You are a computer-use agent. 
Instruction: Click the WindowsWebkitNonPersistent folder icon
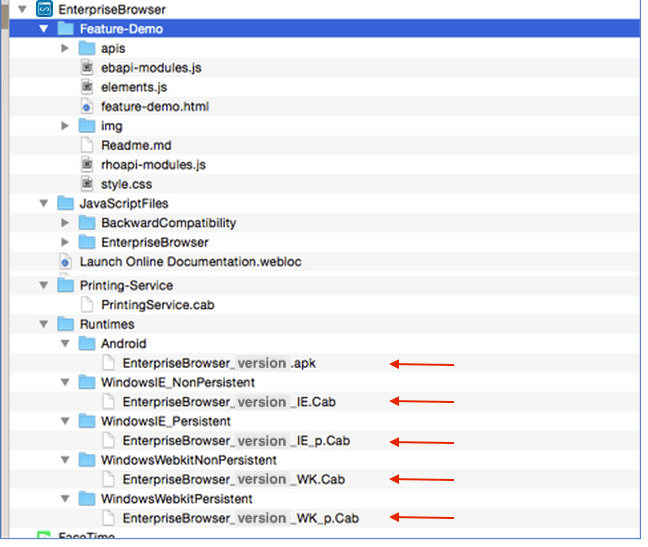pos(87,459)
